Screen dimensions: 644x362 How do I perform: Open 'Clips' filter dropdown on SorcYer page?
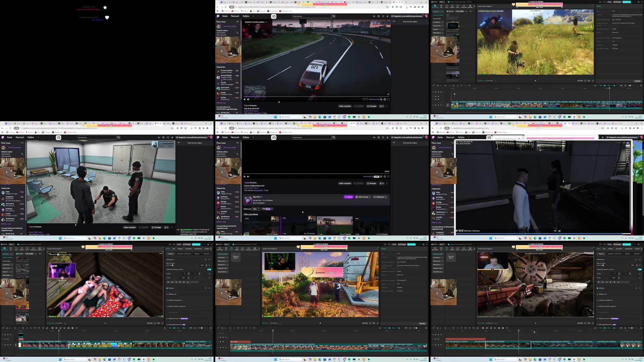(256, 209)
